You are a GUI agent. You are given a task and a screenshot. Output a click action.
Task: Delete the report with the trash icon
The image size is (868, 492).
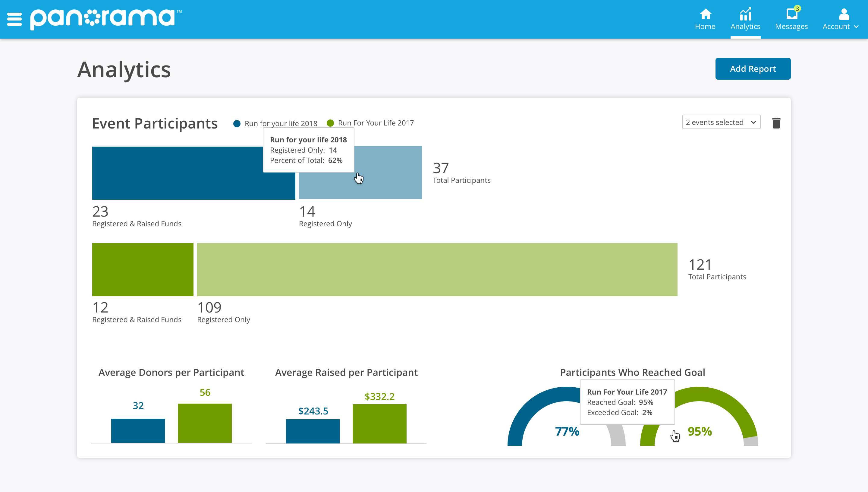tap(776, 123)
